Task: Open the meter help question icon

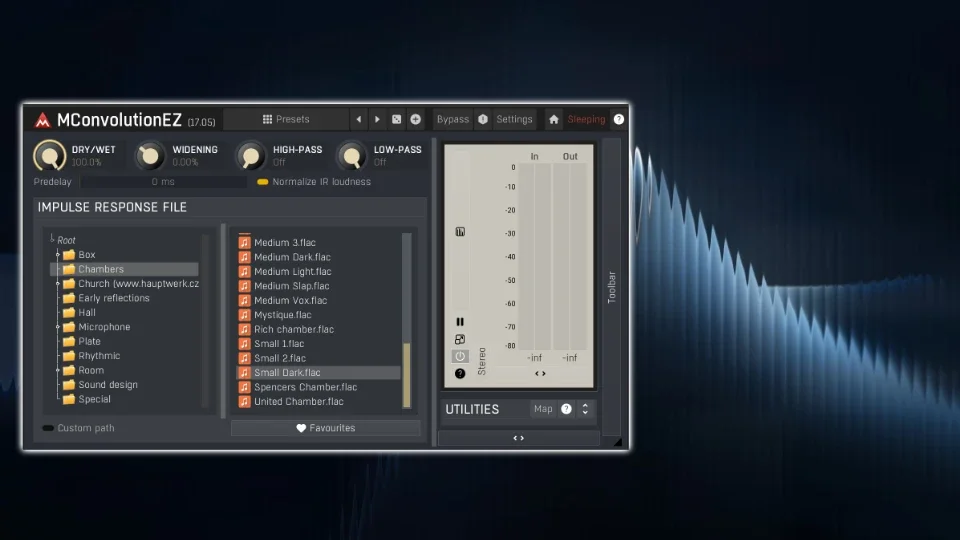Action: point(460,373)
